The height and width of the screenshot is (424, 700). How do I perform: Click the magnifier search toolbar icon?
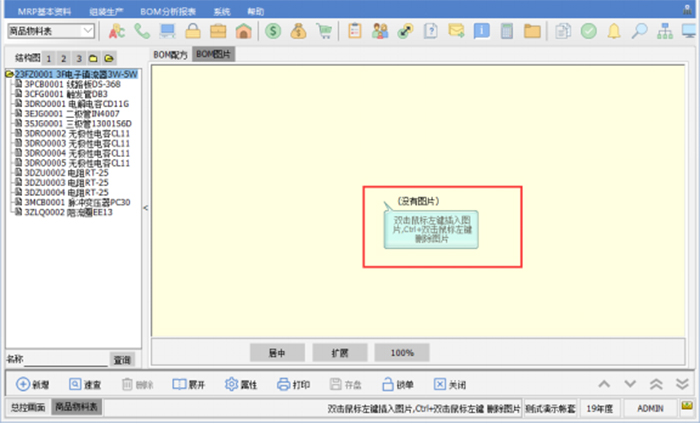639,31
